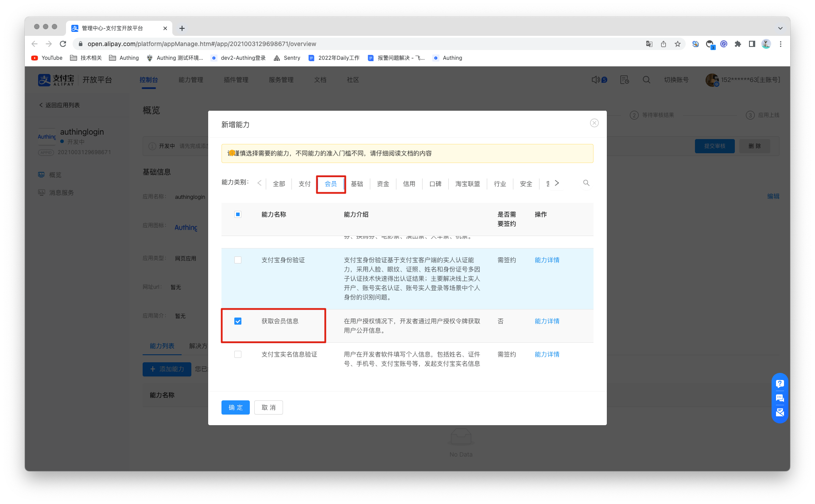Image resolution: width=815 pixels, height=504 pixels.
Task: Click the browser share icon
Action: click(663, 44)
